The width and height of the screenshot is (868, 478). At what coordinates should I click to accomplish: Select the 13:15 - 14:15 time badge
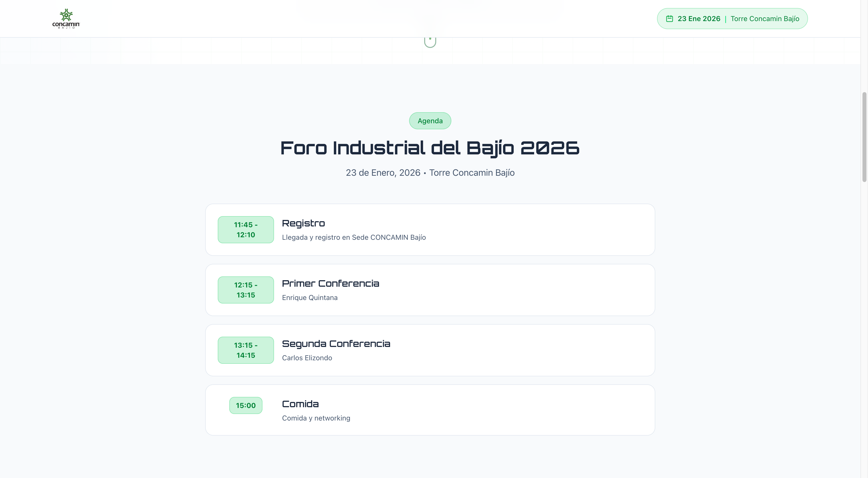click(x=246, y=350)
